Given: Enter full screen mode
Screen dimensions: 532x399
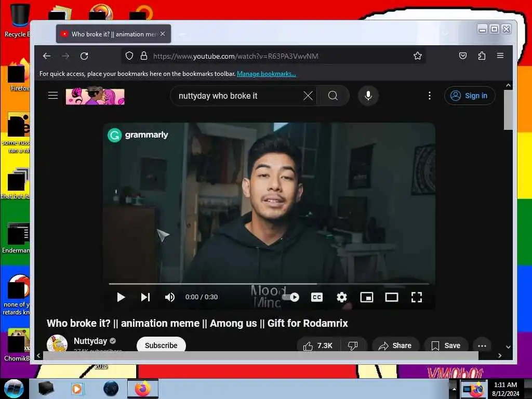Looking at the screenshot, I should (x=417, y=297).
